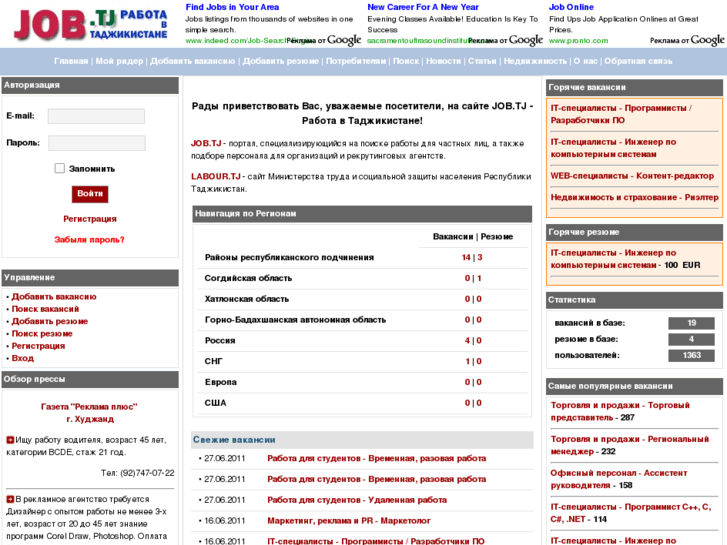
Task: Focus the Пароль password field
Action: (x=96, y=143)
